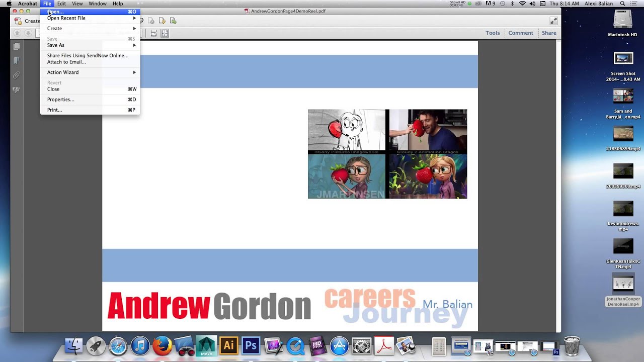
Task: Launch Photoshop from the Dock
Action: pyautogui.click(x=250, y=346)
